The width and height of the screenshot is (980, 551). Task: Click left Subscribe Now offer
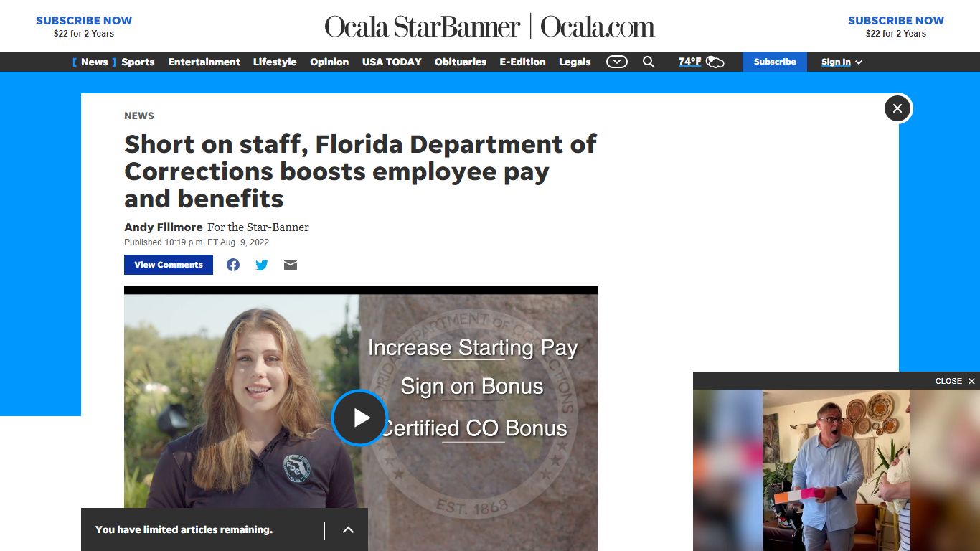click(84, 27)
